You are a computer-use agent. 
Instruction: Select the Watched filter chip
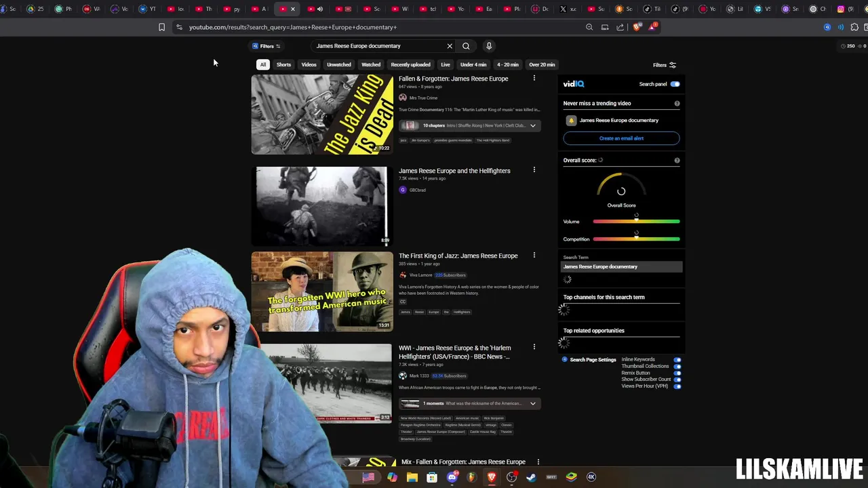pos(371,64)
